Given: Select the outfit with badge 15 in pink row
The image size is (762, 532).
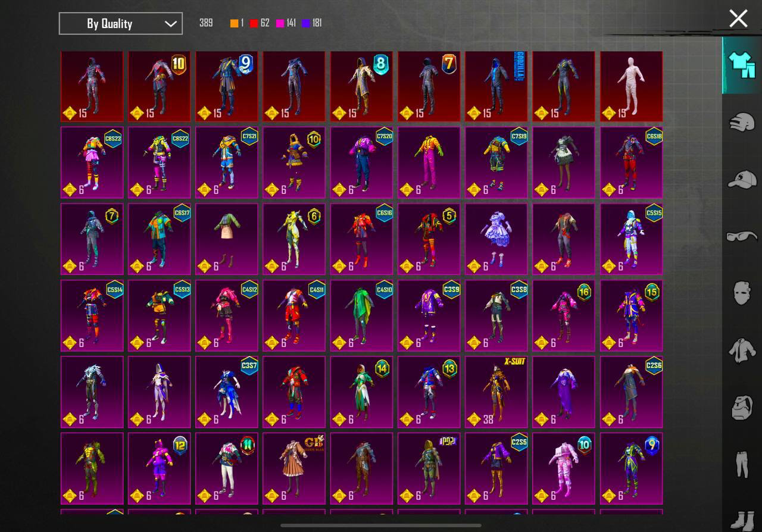Looking at the screenshot, I should click(631, 315).
